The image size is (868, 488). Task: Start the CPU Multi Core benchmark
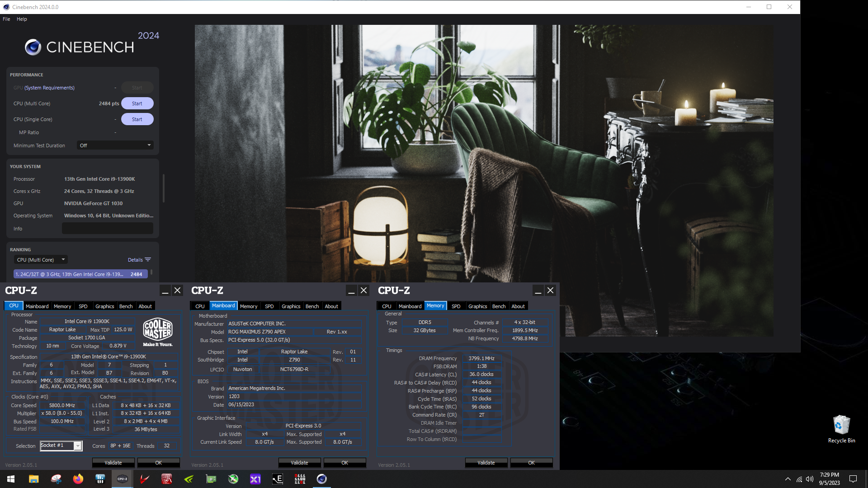coord(137,103)
